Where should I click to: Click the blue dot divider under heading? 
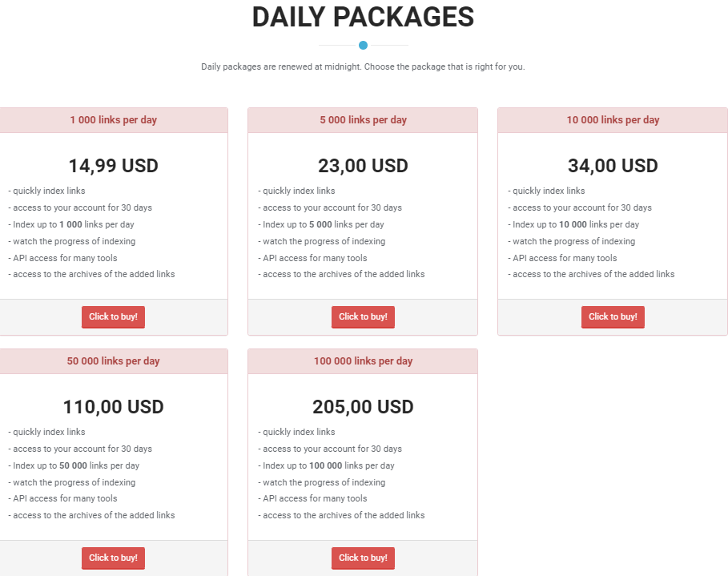click(363, 45)
